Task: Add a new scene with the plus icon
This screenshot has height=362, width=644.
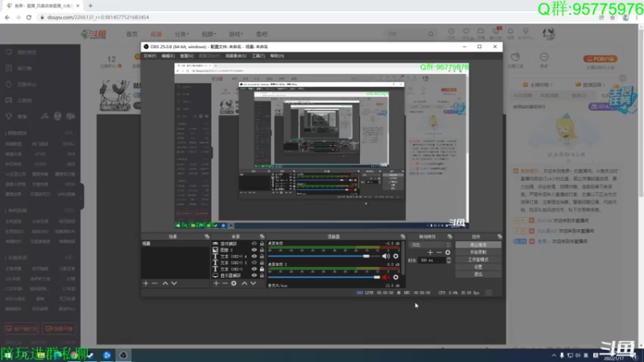Action: (146, 283)
